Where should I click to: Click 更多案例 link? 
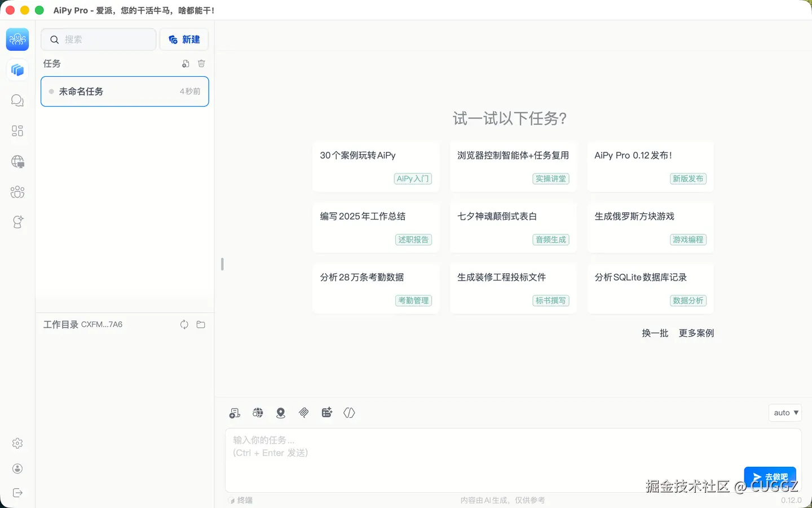(696, 333)
